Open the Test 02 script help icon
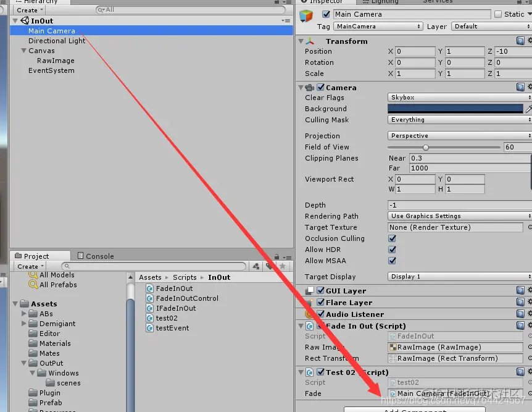Viewport: 532px width, 412px height. pyautogui.click(x=520, y=372)
